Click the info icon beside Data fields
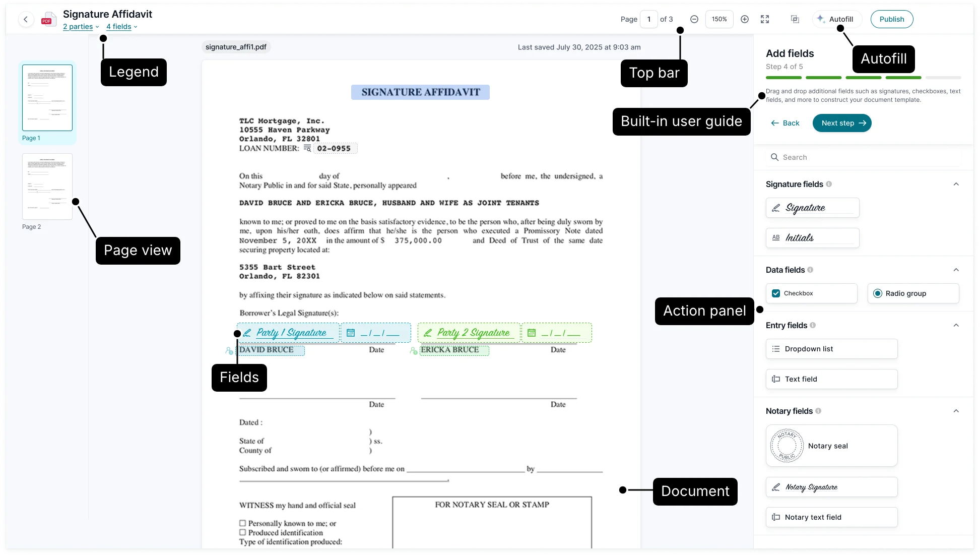The height and width of the screenshot is (557, 980). point(810,270)
